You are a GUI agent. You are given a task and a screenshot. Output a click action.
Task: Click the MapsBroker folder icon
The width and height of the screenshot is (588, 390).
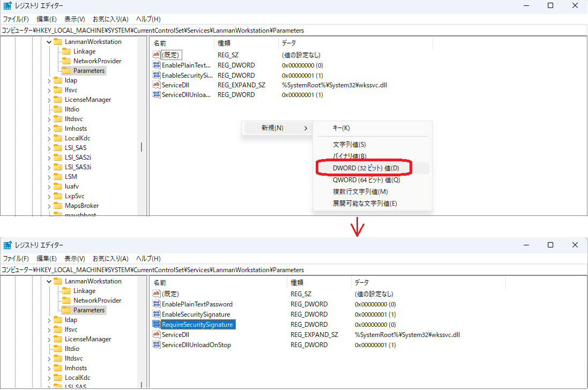click(58, 206)
